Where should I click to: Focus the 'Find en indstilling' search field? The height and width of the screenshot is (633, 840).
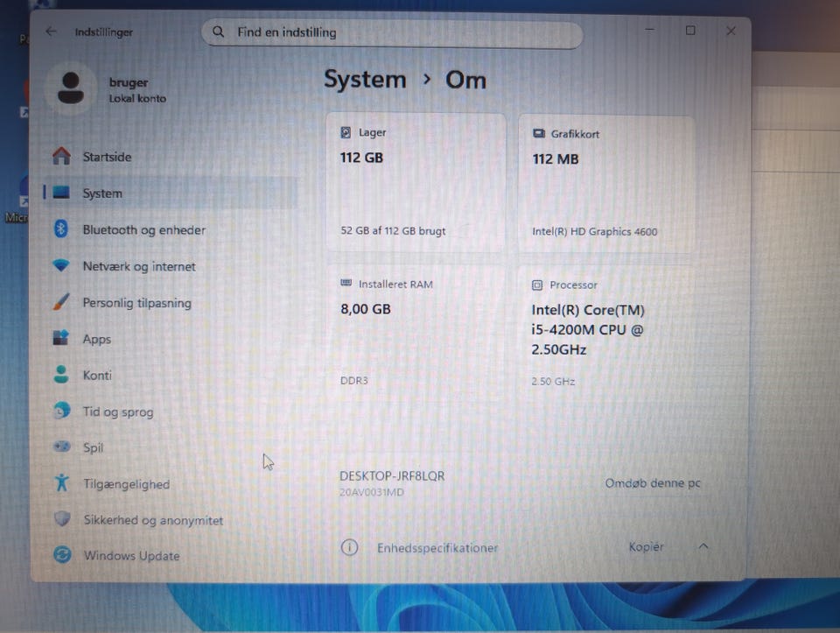click(392, 33)
